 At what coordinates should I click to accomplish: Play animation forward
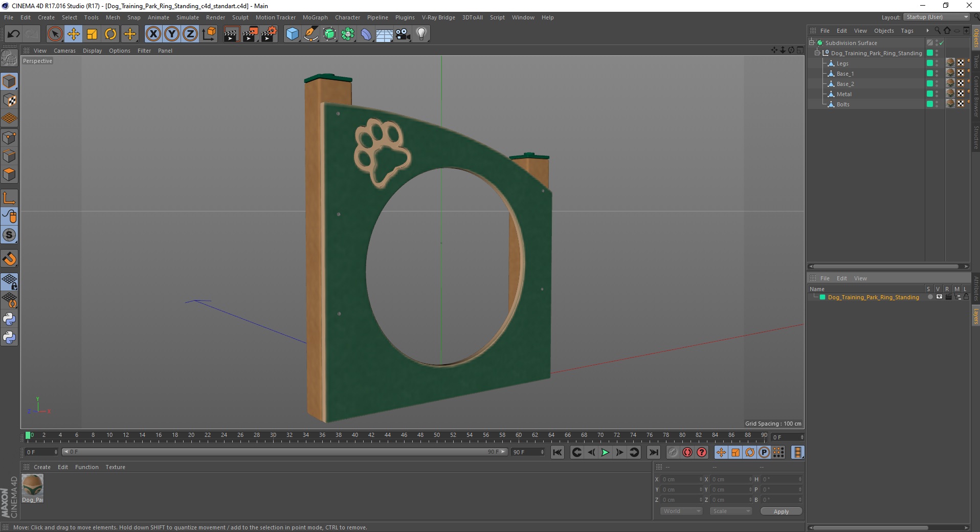click(x=605, y=452)
